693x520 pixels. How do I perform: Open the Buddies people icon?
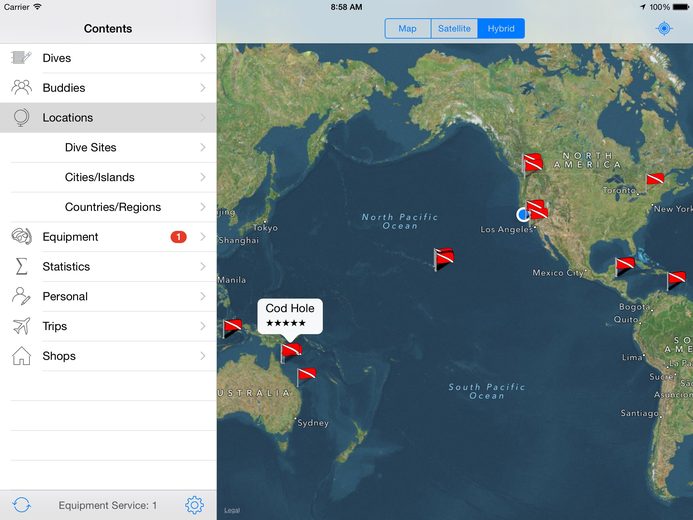[x=21, y=87]
